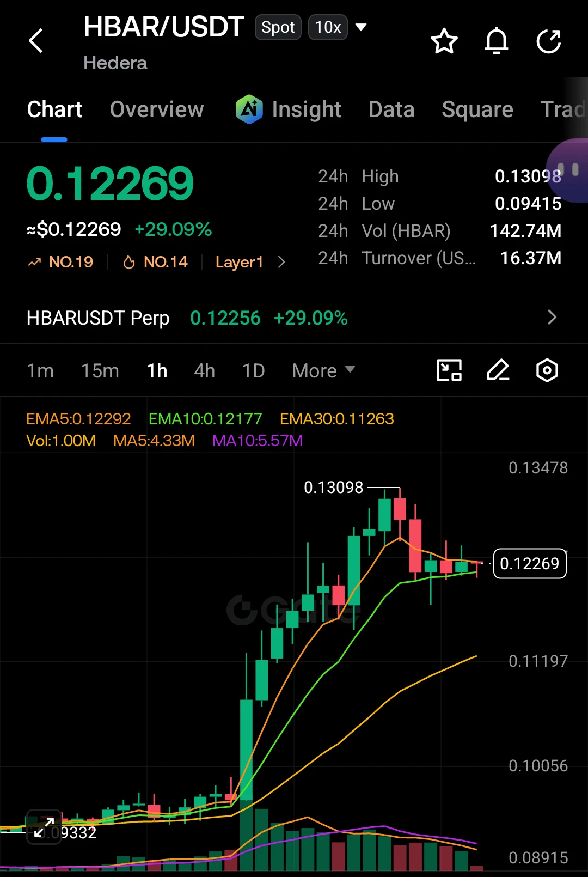Open picture-in-picture chart mode icon

point(449,370)
